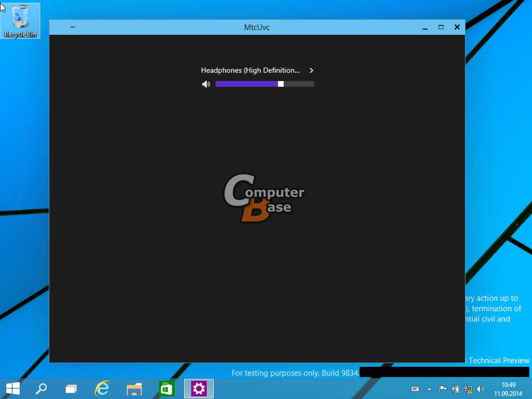Open the Windows Start menu
This screenshot has height=399, width=532.
[x=13, y=388]
